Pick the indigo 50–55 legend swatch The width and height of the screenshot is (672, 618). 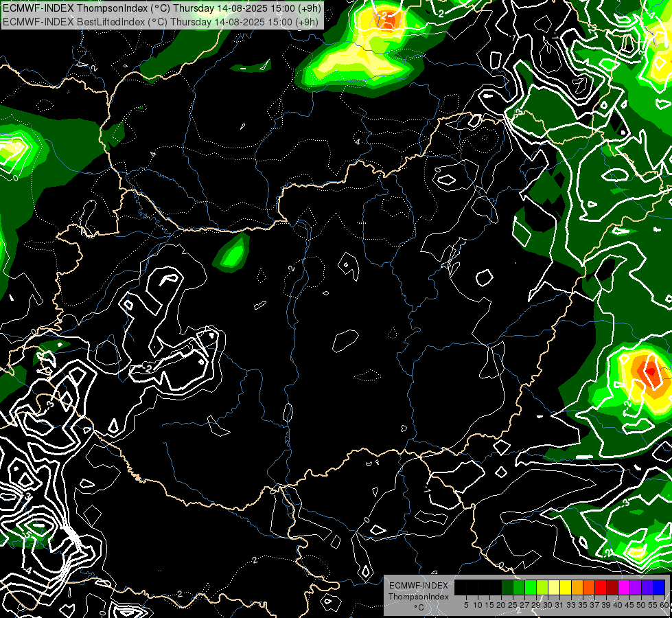pos(647,588)
